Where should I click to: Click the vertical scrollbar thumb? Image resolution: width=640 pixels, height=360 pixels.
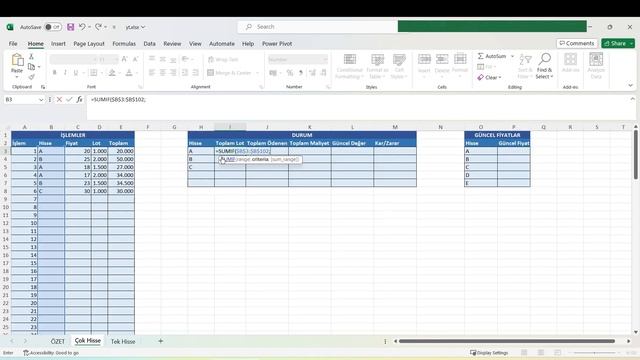636,154
